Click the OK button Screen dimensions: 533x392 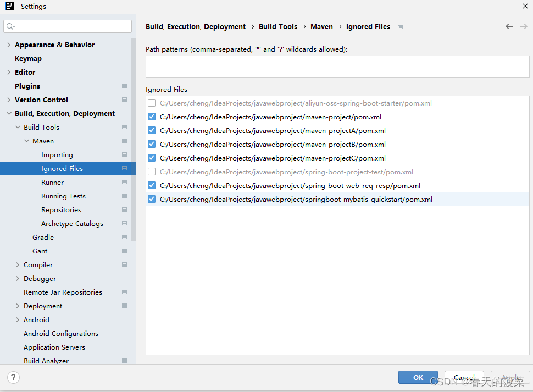pos(418,377)
